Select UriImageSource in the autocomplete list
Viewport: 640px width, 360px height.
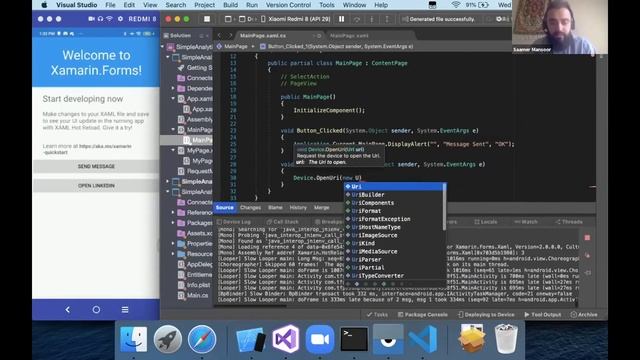pyautogui.click(x=394, y=236)
